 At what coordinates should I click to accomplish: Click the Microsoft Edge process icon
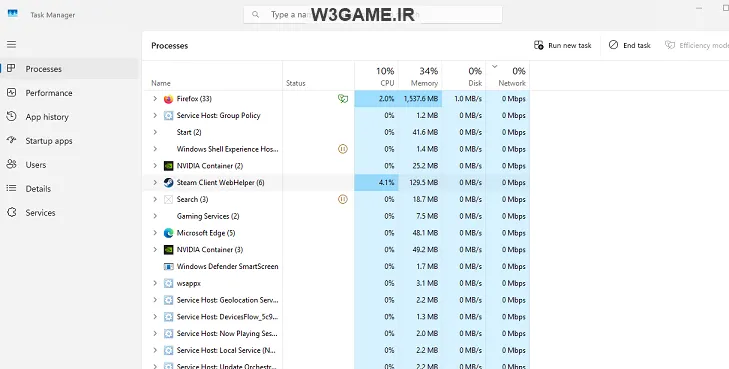click(x=168, y=233)
